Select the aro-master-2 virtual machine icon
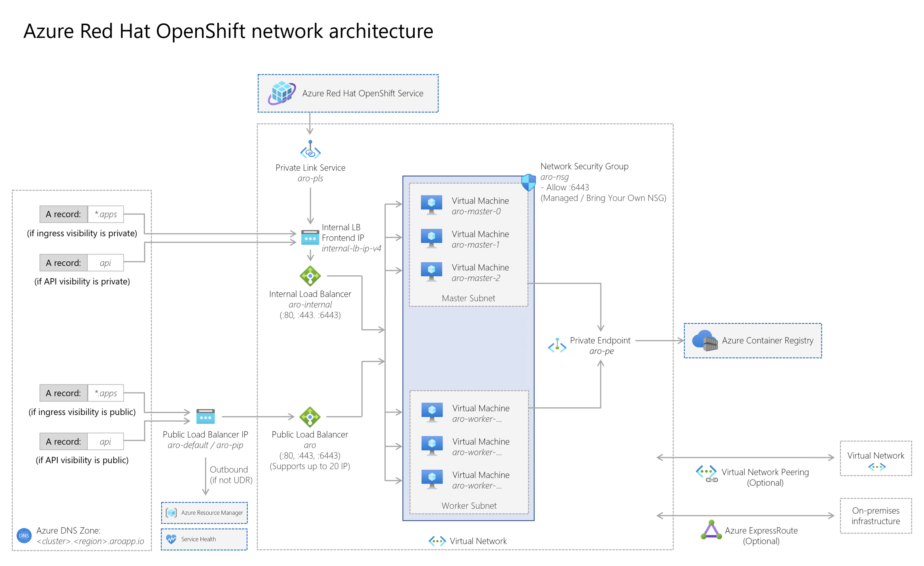The width and height of the screenshot is (924, 566). (x=431, y=272)
